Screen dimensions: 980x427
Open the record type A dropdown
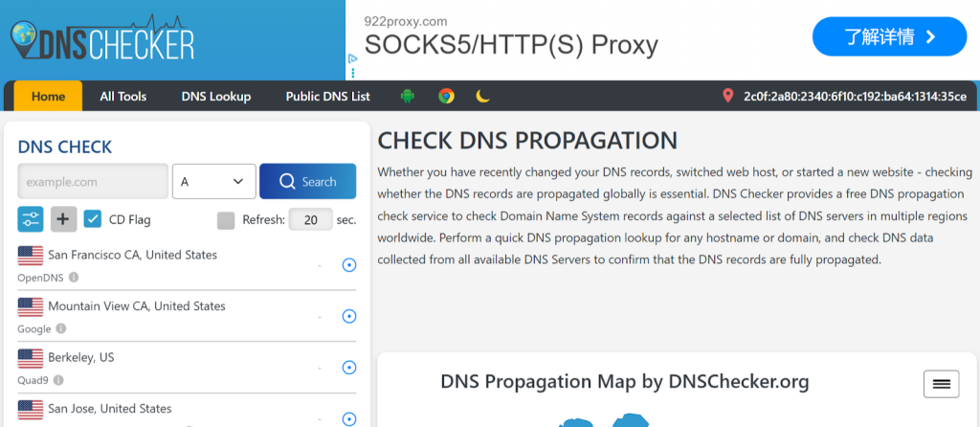tap(213, 181)
